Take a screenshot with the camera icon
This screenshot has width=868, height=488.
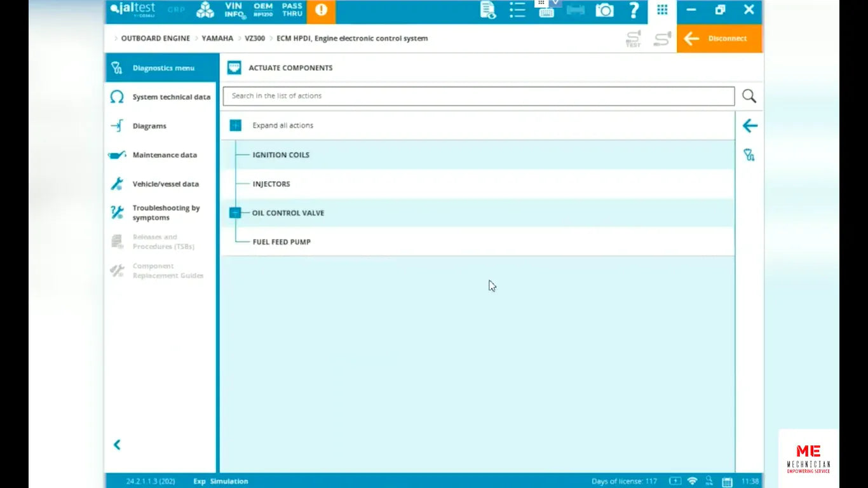click(604, 10)
